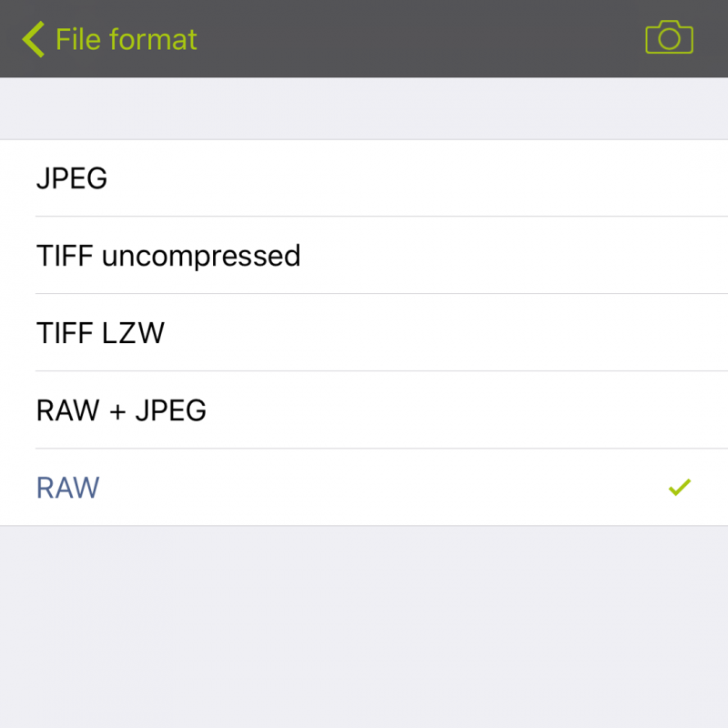728x728 pixels.
Task: Tap the back arrow beside File format
Action: [x=32, y=38]
